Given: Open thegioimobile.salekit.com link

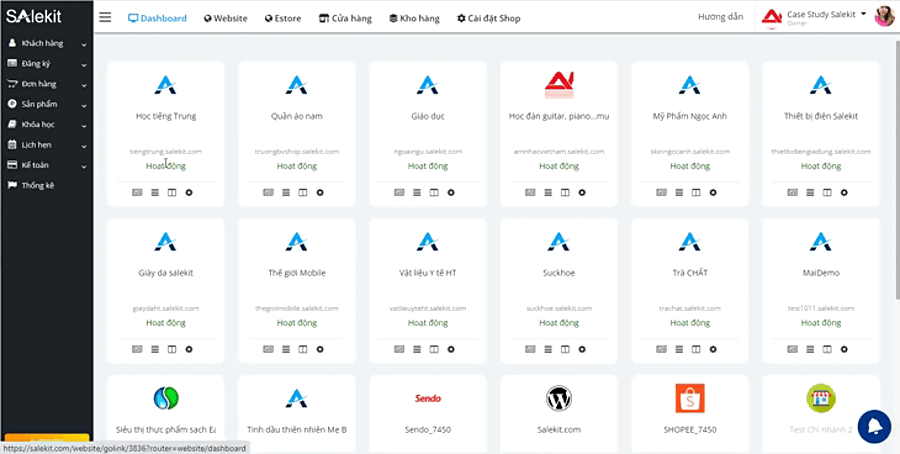Looking at the screenshot, I should coord(297,308).
